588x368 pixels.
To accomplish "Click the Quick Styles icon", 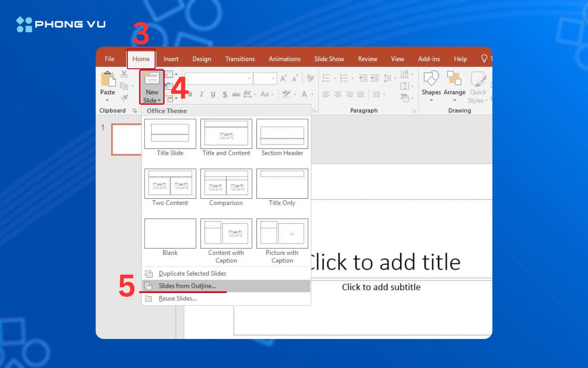I will (x=478, y=79).
